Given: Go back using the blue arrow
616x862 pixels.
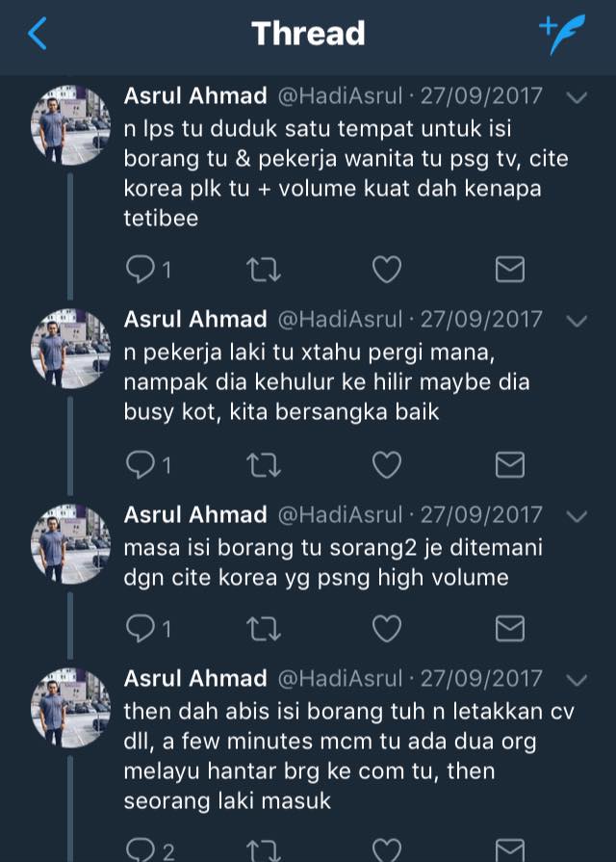Looking at the screenshot, I should 37,33.
